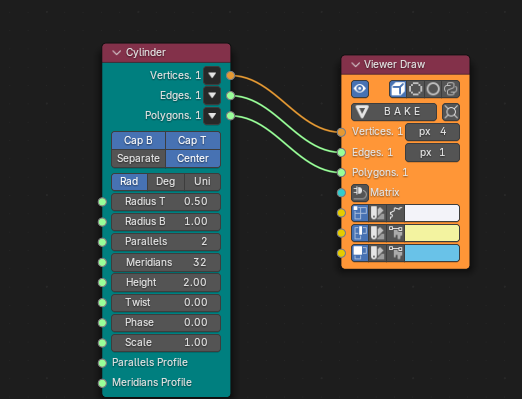Click the squiggle curve icon in white row
The image size is (522, 399).
pos(396,213)
